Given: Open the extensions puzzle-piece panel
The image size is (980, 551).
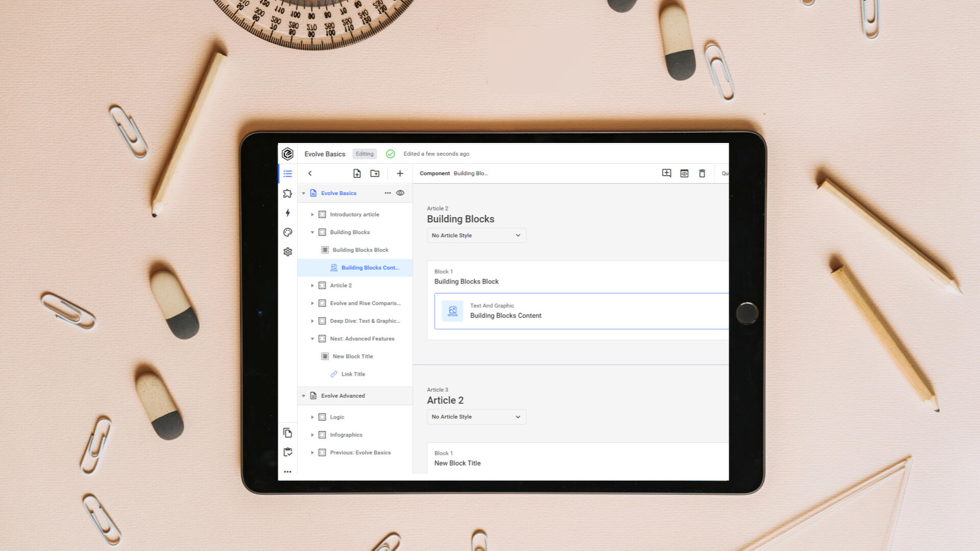Looking at the screenshot, I should coord(288,193).
